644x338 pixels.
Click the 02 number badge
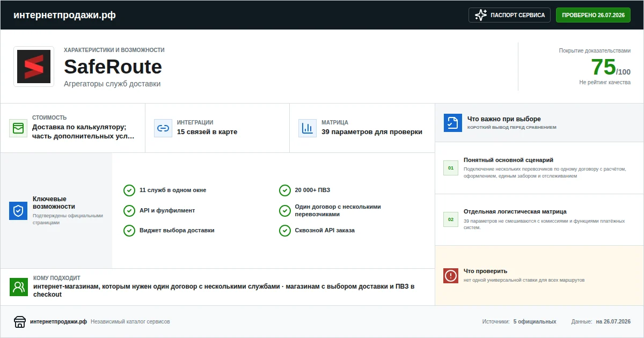(x=451, y=219)
